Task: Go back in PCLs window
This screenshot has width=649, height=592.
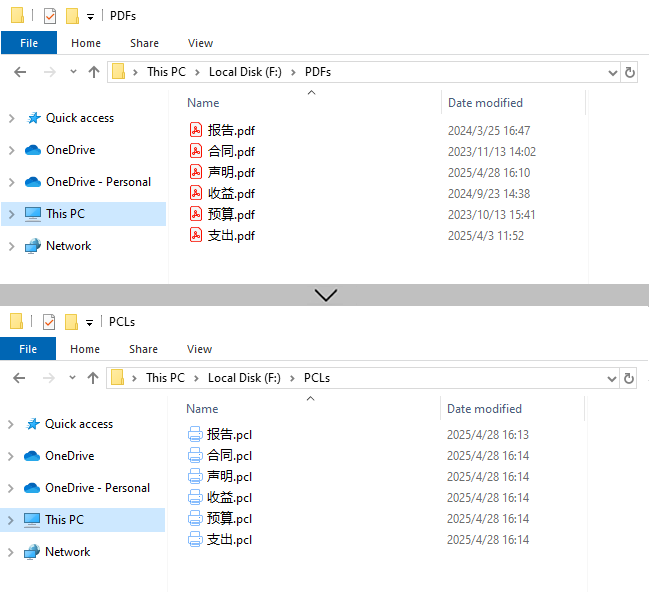Action: [19, 378]
